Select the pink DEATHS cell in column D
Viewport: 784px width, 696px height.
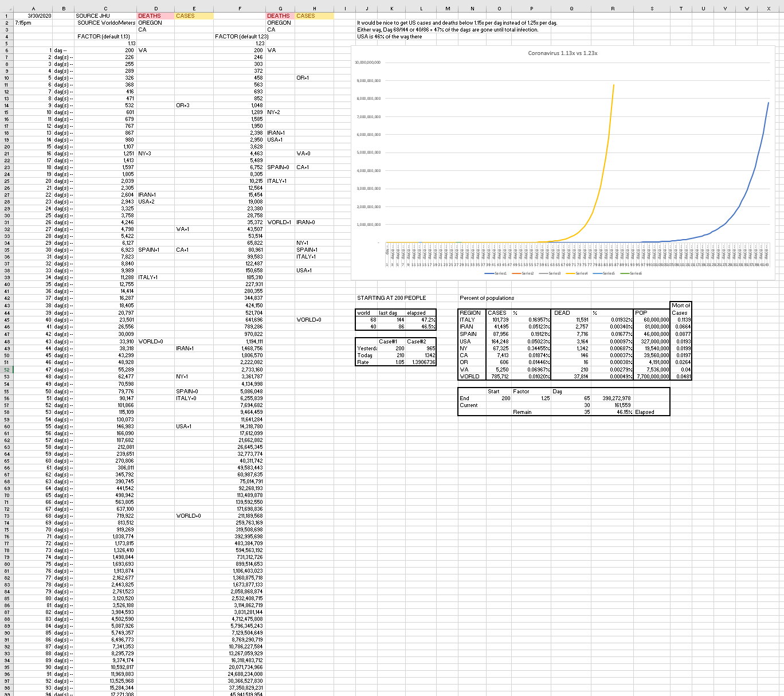(x=155, y=16)
